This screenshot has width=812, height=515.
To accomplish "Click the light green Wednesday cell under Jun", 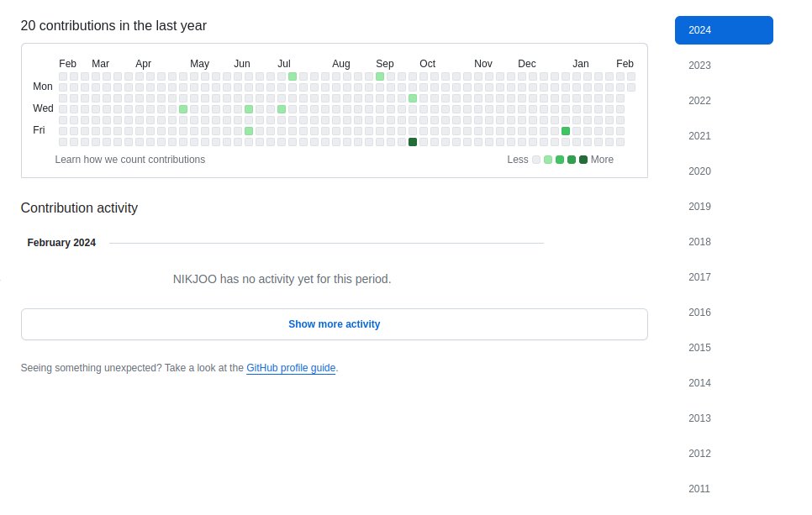I will [x=249, y=109].
